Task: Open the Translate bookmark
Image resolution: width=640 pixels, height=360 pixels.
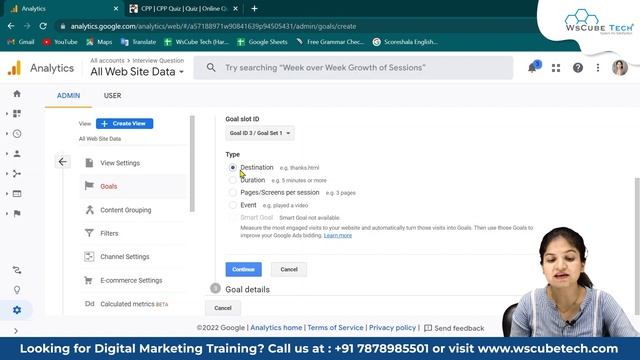Action: (138, 42)
